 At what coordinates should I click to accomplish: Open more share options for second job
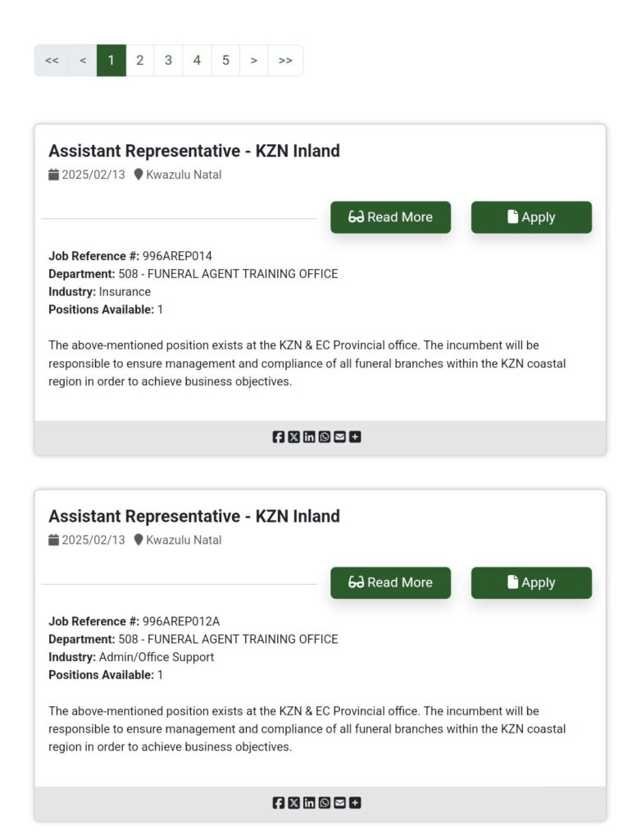tap(355, 802)
